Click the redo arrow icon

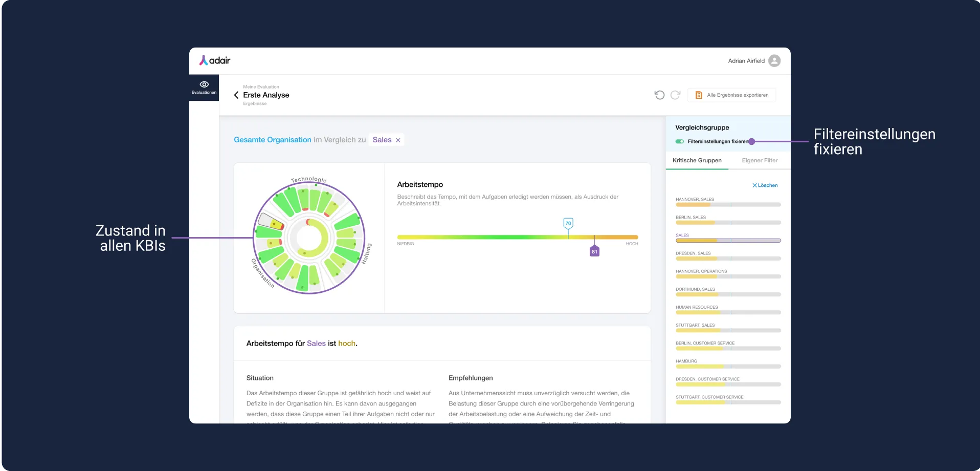(675, 95)
